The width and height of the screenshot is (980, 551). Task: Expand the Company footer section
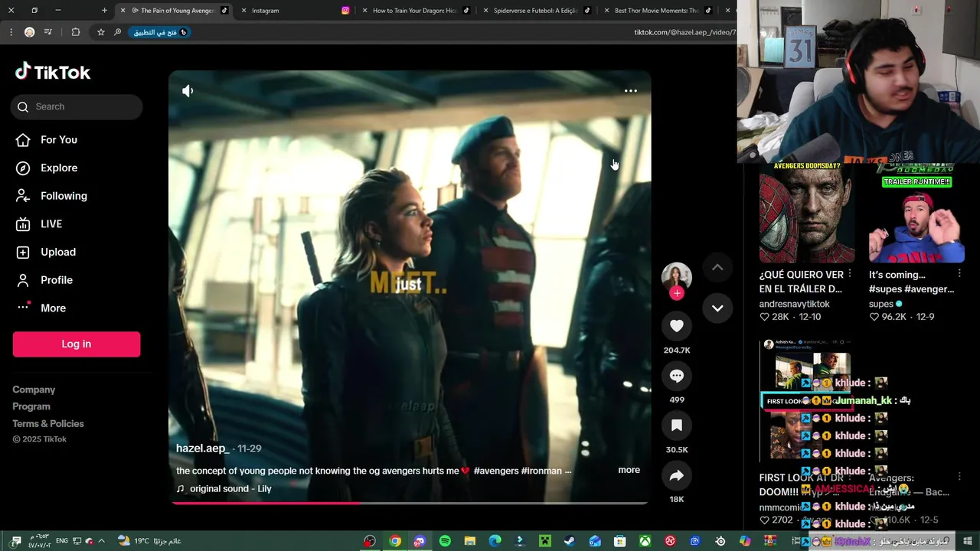(34, 390)
